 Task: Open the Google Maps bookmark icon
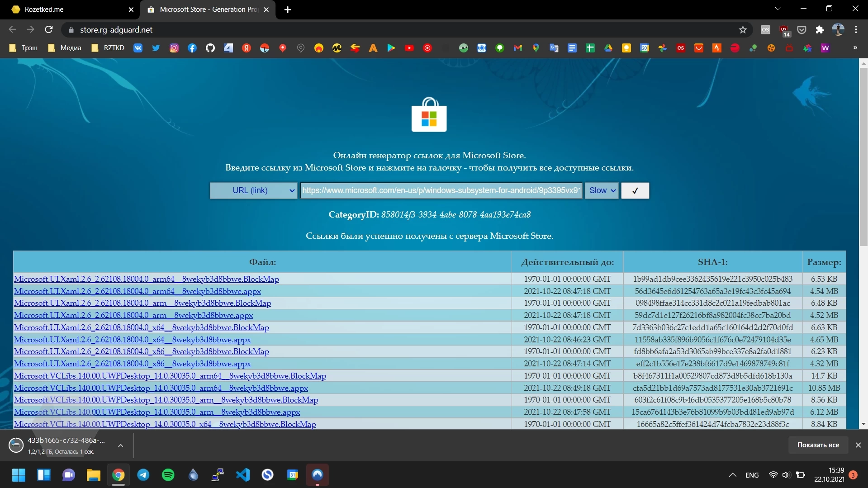click(536, 48)
